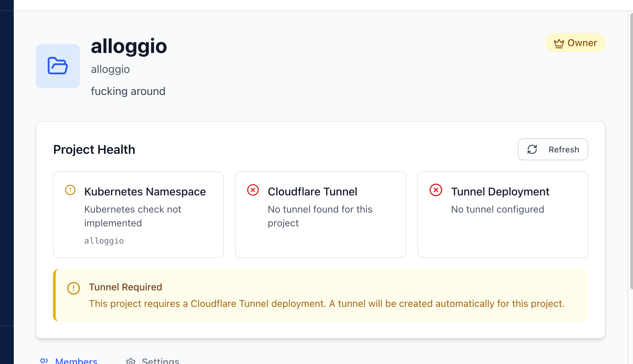Click the Tunnel Required warning icon

[74, 288]
